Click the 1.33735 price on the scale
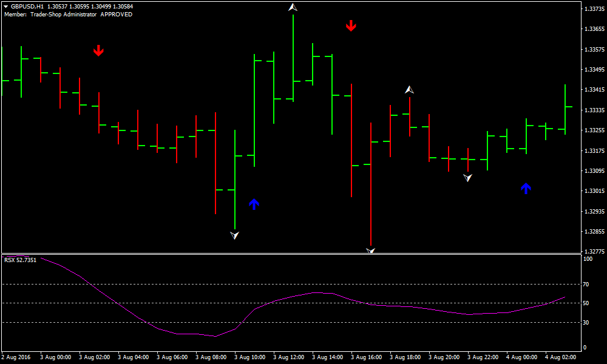The width and height of the screenshot is (607, 364). (x=593, y=8)
